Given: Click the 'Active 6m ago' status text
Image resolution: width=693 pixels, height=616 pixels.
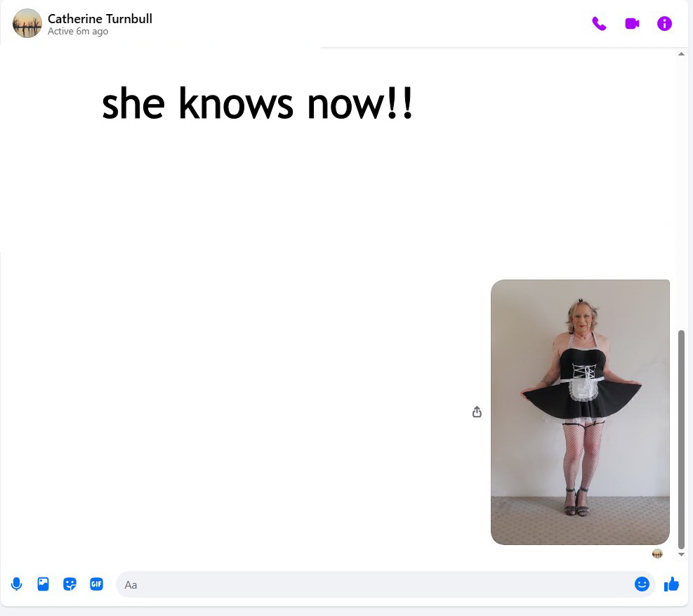Looking at the screenshot, I should click(x=78, y=32).
